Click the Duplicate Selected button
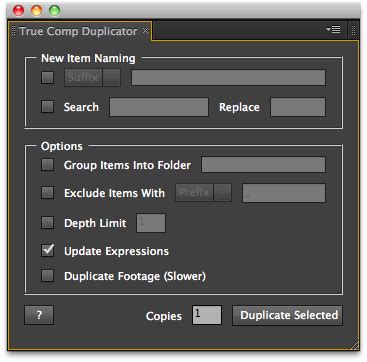 coord(287,315)
